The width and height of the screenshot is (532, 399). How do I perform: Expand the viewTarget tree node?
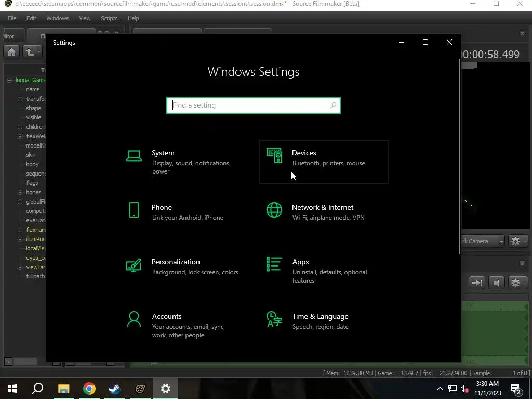[x=20, y=268]
